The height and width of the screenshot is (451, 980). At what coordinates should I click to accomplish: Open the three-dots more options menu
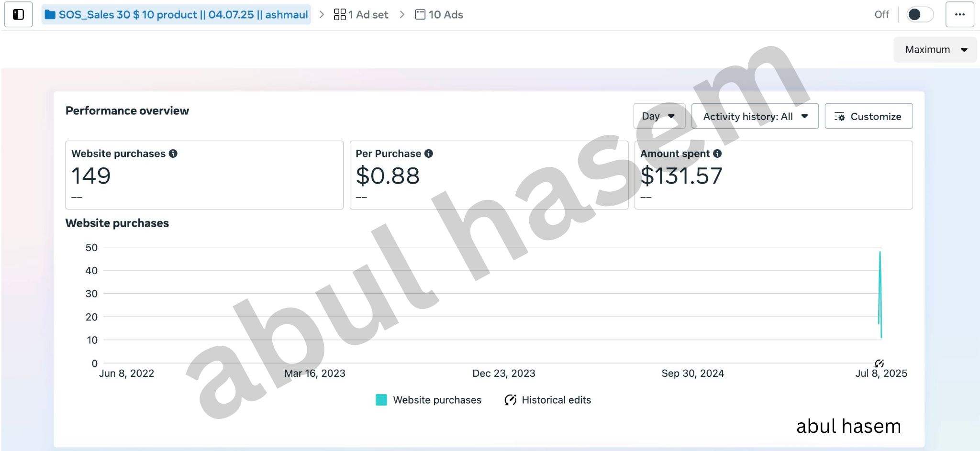pos(959,14)
